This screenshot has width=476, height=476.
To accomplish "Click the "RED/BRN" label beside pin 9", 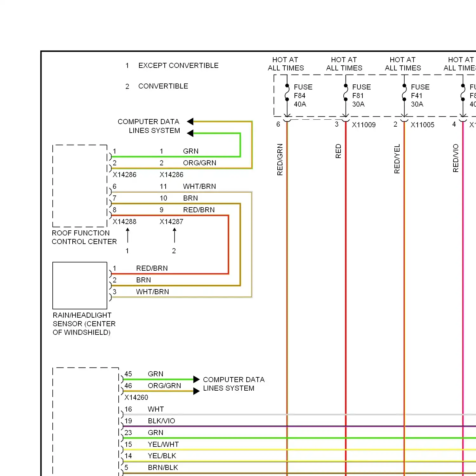I will pyautogui.click(x=199, y=210).
